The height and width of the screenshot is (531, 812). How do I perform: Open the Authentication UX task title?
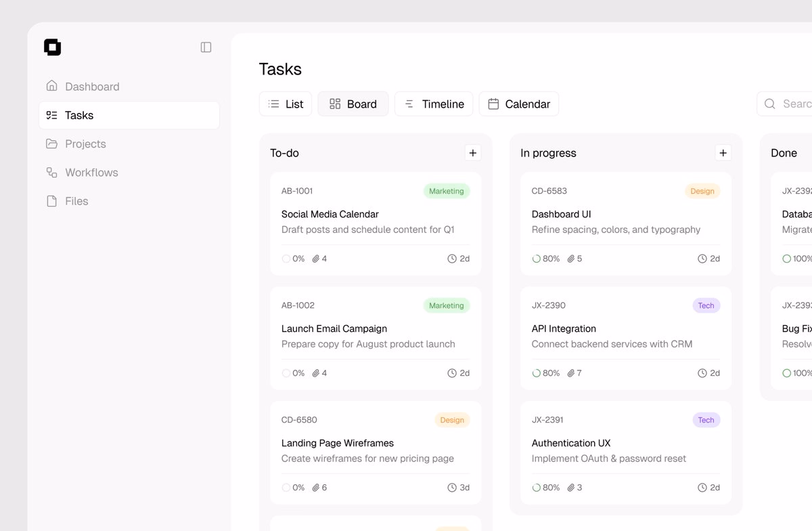tap(571, 443)
